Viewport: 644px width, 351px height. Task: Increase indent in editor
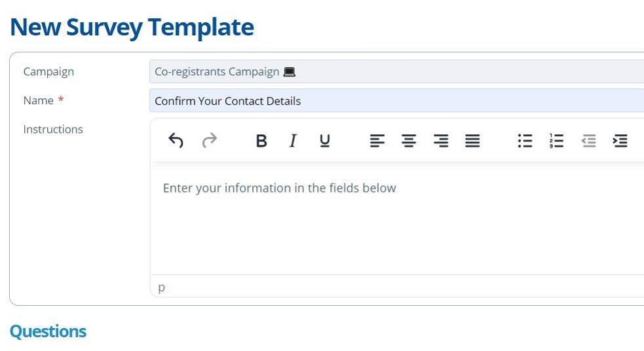pos(620,140)
